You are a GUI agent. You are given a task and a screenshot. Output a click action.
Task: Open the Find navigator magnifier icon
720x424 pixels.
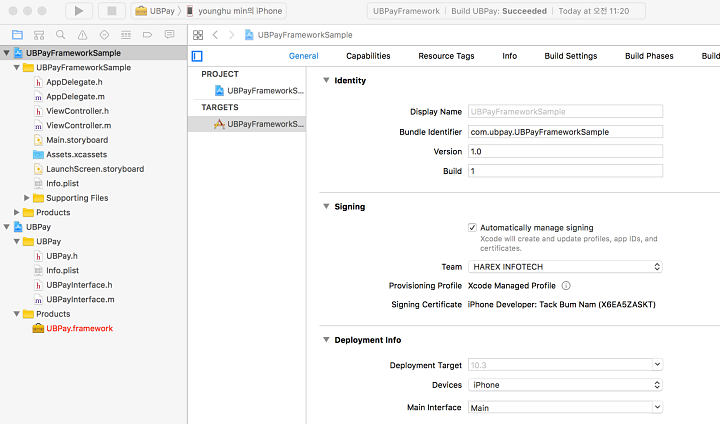coord(60,35)
